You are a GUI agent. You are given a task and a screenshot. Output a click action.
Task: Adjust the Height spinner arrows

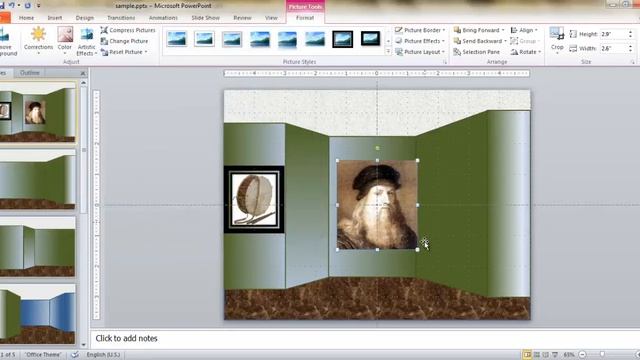pos(631,34)
